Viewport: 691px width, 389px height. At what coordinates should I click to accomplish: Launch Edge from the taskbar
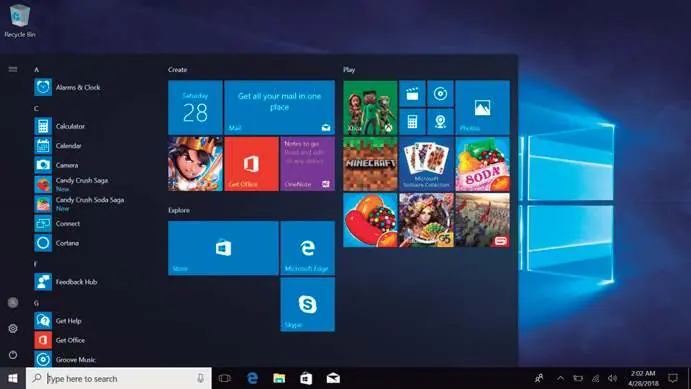(x=252, y=378)
